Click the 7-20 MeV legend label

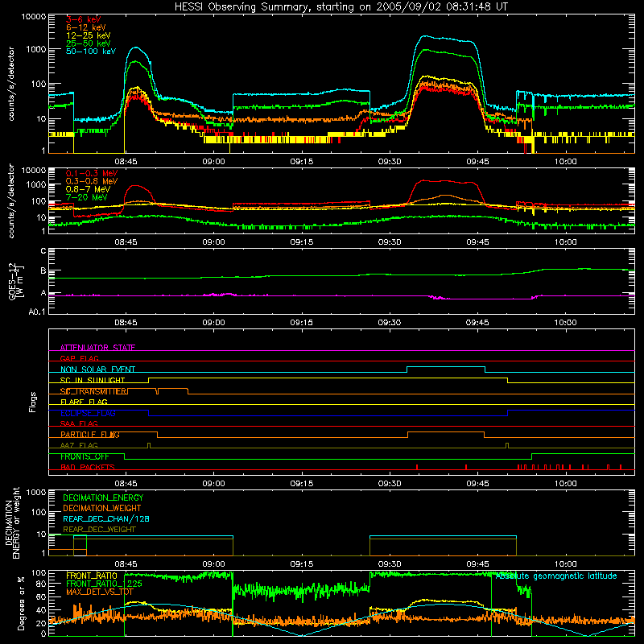87,197
